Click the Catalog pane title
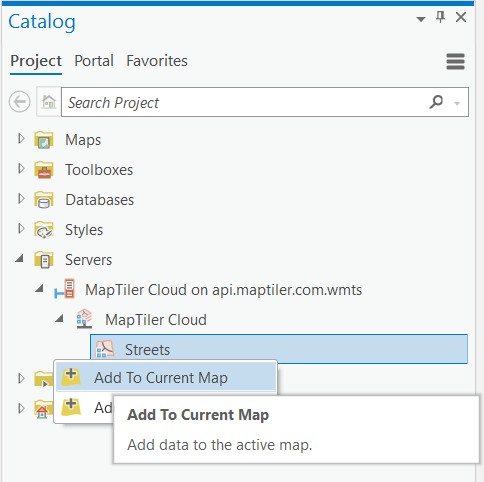 click(42, 22)
